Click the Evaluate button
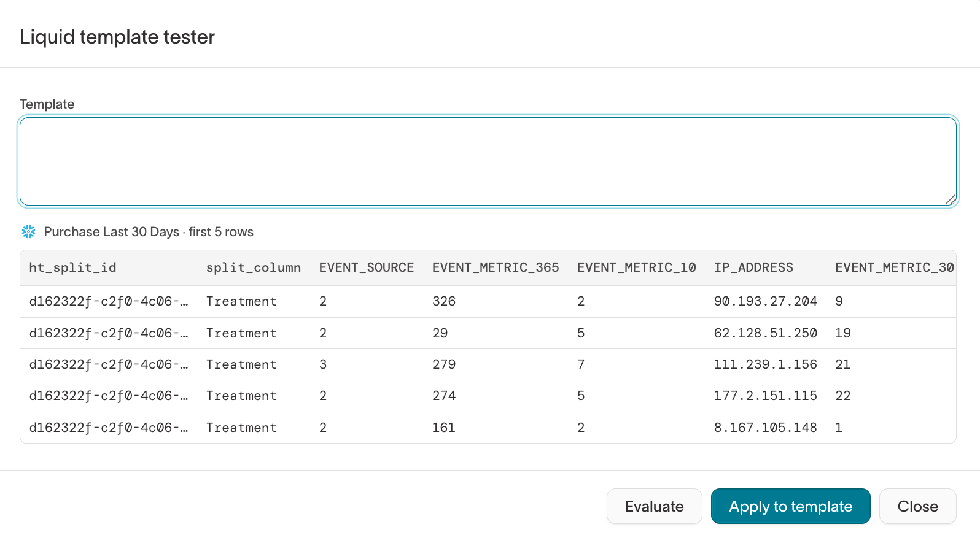The width and height of the screenshot is (980, 546). click(x=654, y=506)
